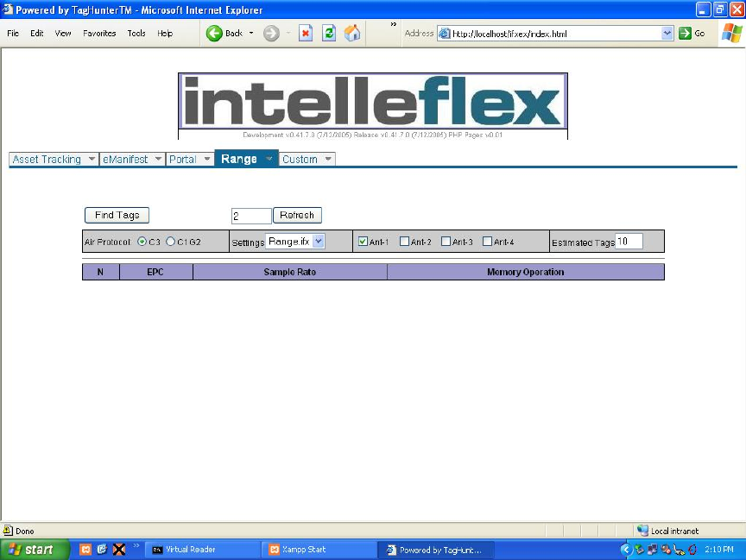The height and width of the screenshot is (560, 746).
Task: Switch to the Portal tab
Action: pos(183,160)
